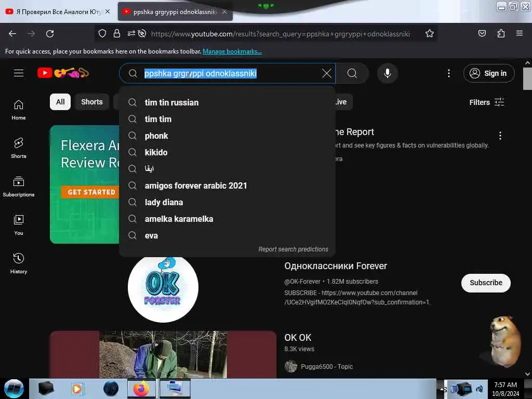Image resolution: width=532 pixels, height=399 pixels.
Task: Open Subscriptions in the sidebar
Action: coord(19,187)
